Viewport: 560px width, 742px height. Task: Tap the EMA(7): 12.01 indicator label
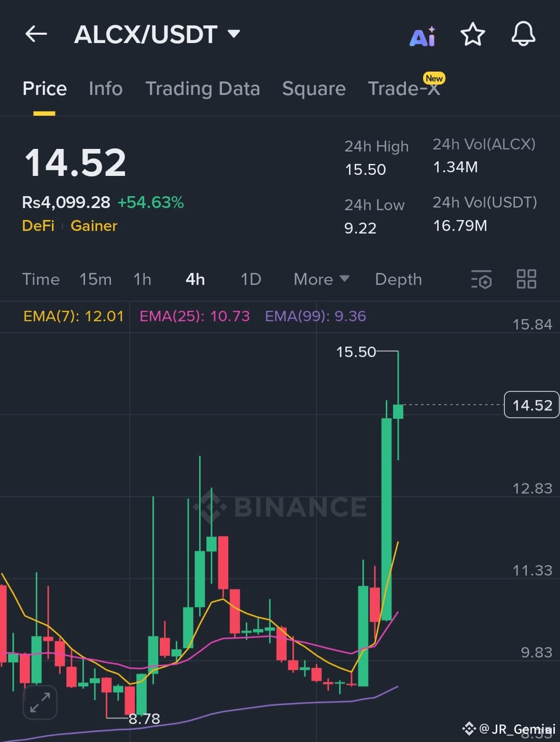point(74,316)
